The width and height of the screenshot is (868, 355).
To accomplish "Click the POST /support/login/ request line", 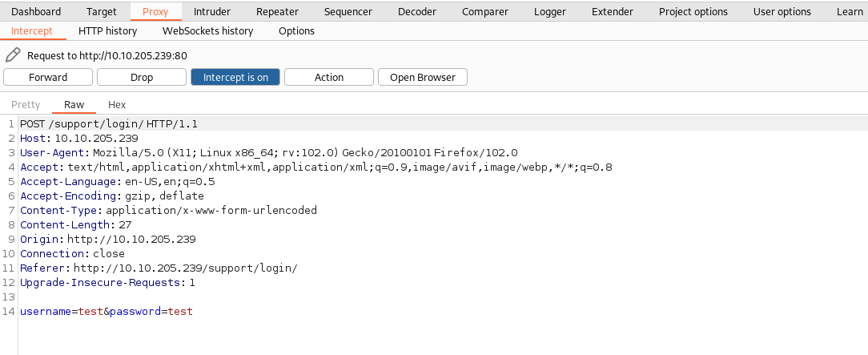I will click(108, 124).
